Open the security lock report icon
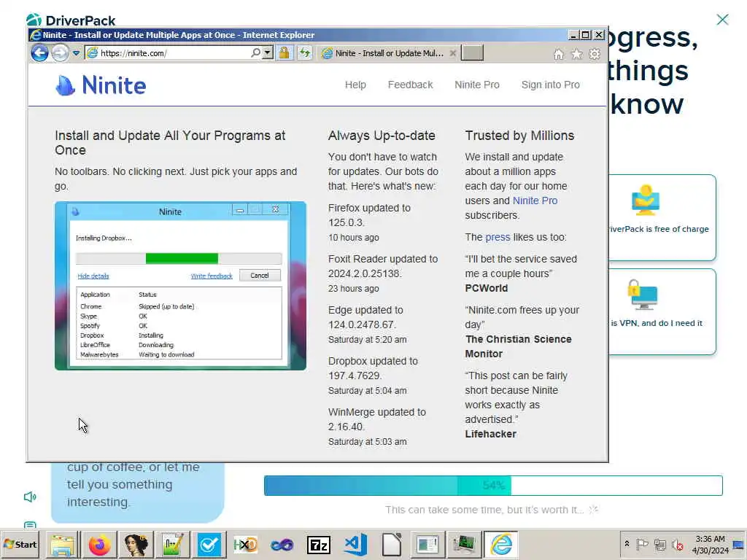 pos(285,52)
